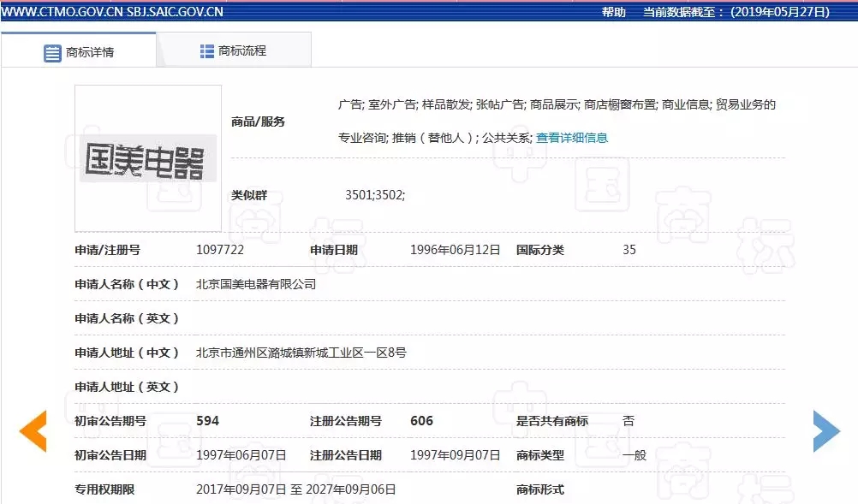Click the 帮助 link in header

coord(614,11)
